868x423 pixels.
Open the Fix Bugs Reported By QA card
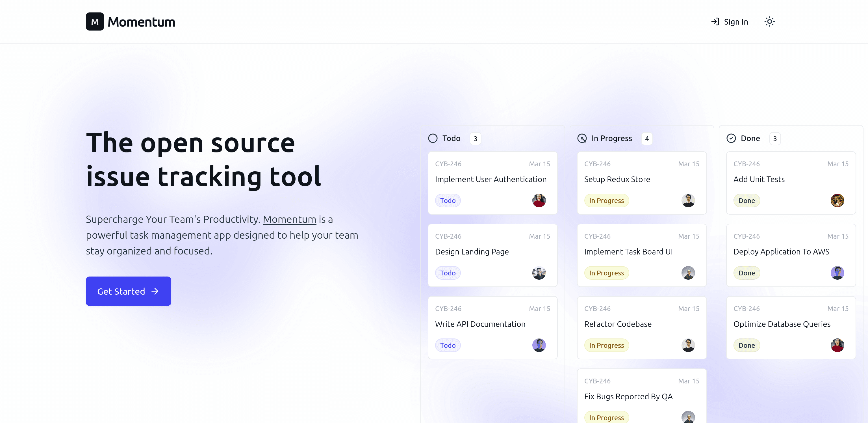(642, 396)
